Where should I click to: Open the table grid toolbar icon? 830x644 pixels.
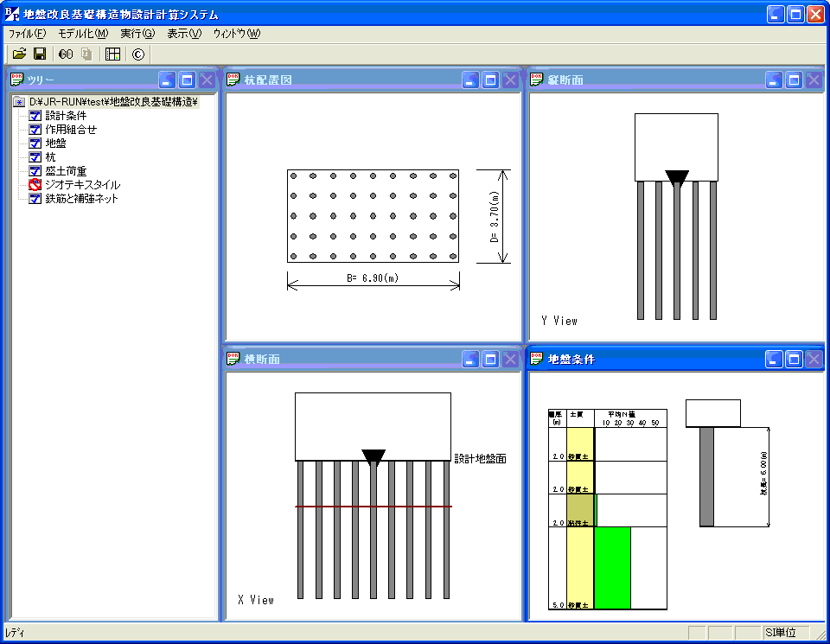coord(112,54)
